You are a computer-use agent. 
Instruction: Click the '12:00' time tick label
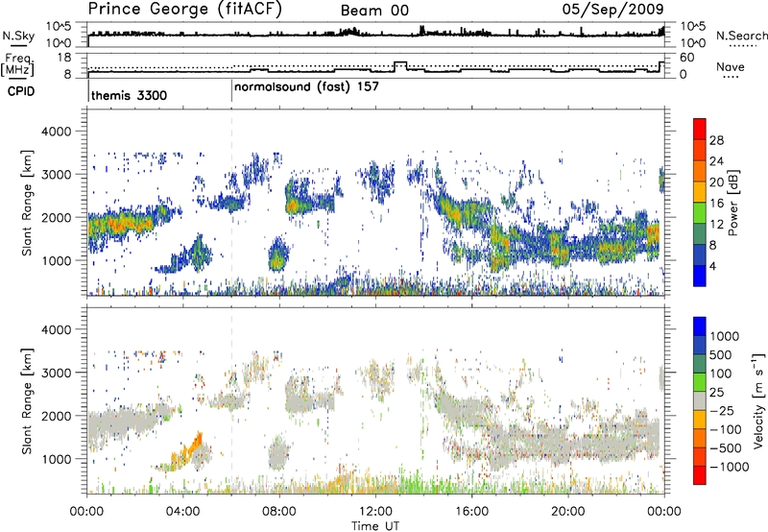click(375, 512)
